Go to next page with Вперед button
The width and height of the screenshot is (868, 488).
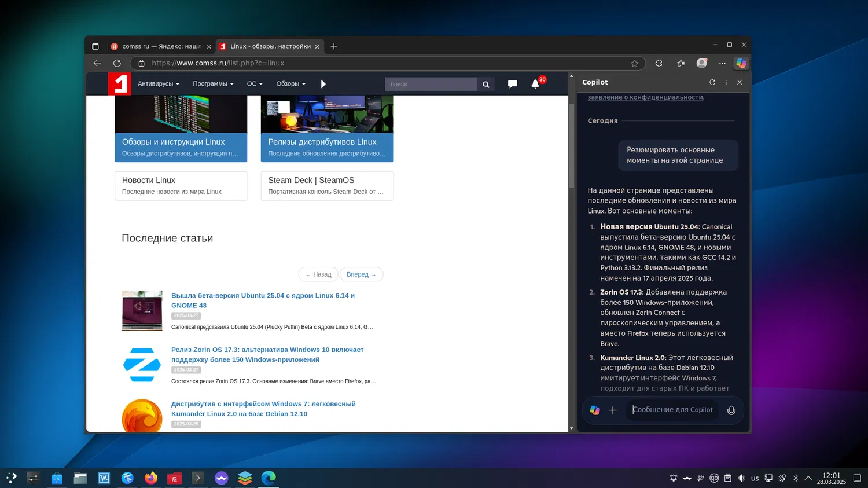click(362, 274)
